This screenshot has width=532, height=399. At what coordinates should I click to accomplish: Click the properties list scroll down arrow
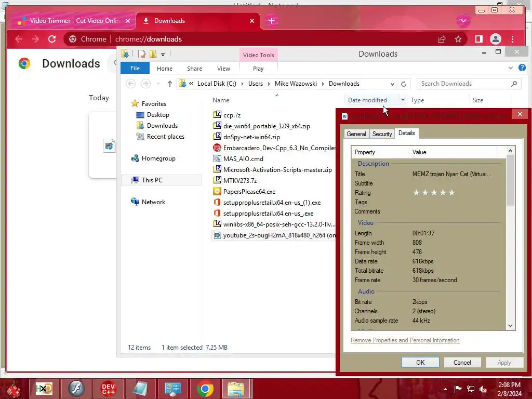click(x=510, y=326)
